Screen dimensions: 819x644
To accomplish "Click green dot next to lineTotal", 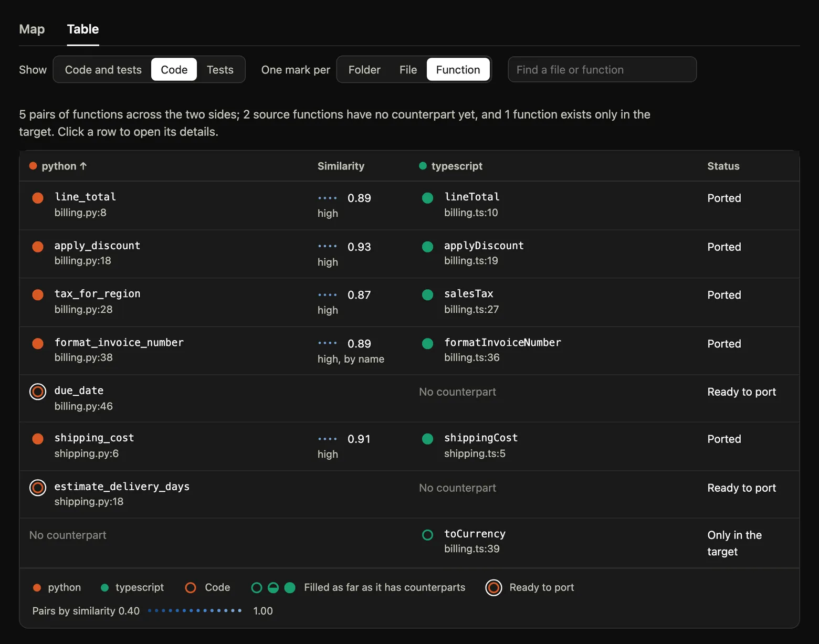I will pyautogui.click(x=428, y=198).
